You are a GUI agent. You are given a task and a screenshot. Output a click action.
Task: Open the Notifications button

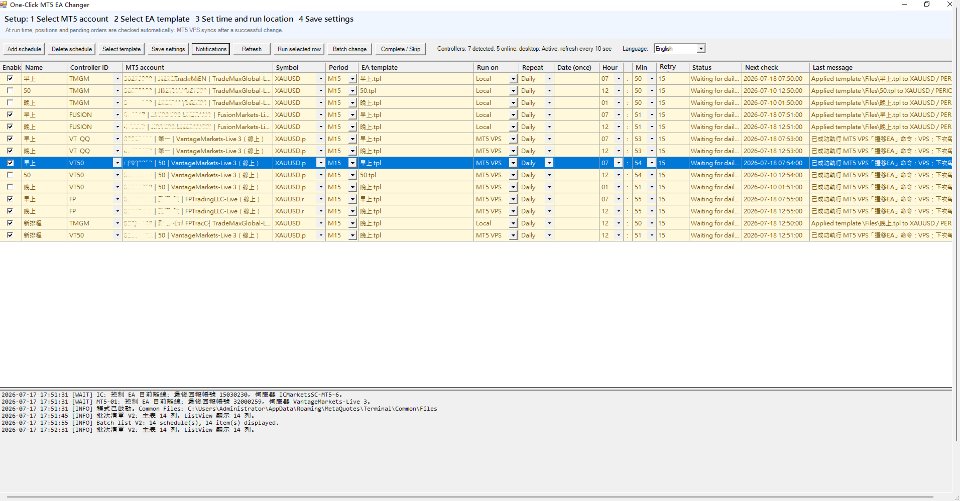tap(211, 49)
